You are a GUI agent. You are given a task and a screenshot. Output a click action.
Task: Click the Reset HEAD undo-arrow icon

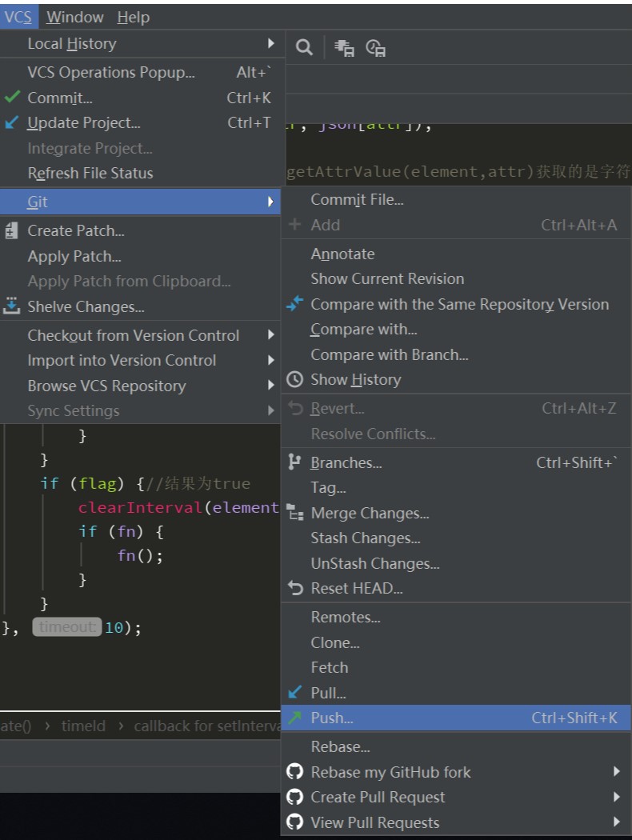tap(295, 588)
